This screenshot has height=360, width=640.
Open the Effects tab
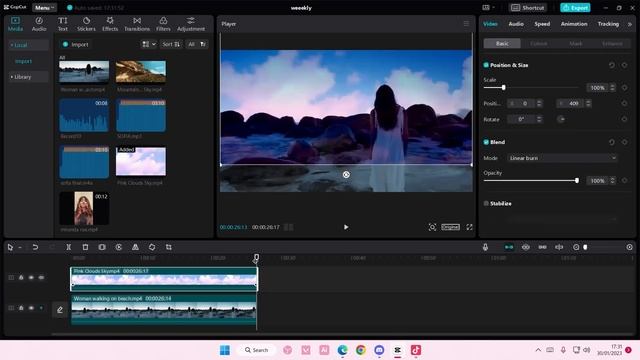point(110,24)
